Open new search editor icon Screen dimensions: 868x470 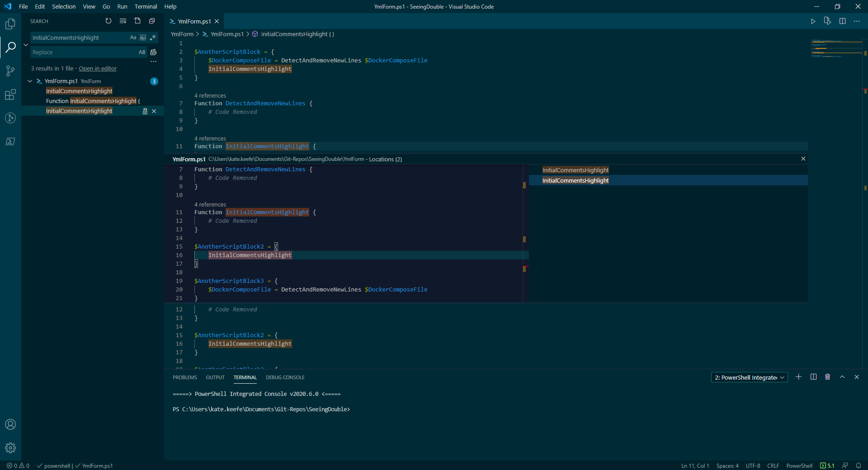[137, 21]
